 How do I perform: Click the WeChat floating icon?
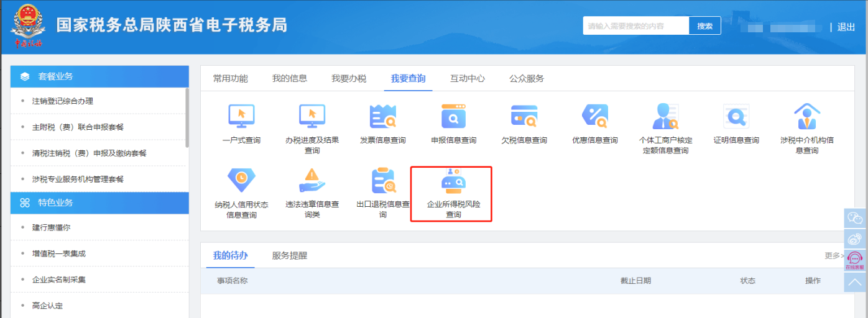pos(856,218)
